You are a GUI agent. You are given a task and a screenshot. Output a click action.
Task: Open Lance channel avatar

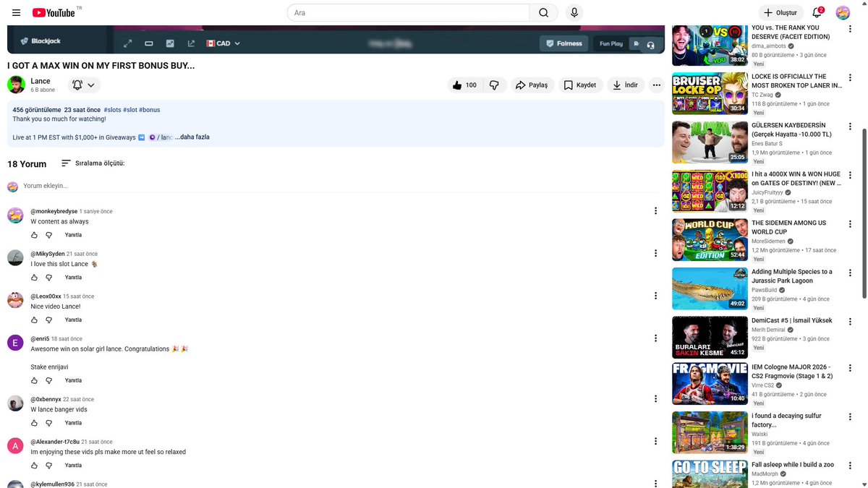[16, 85]
